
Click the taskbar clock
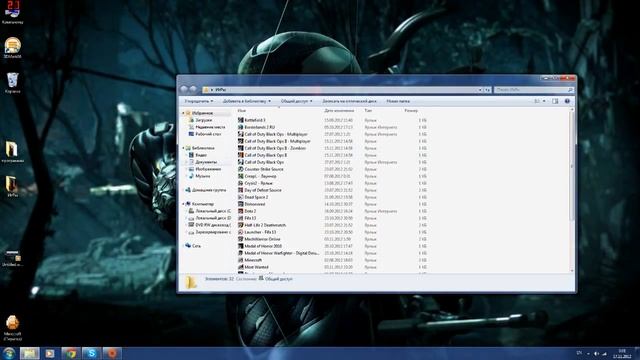(622, 353)
